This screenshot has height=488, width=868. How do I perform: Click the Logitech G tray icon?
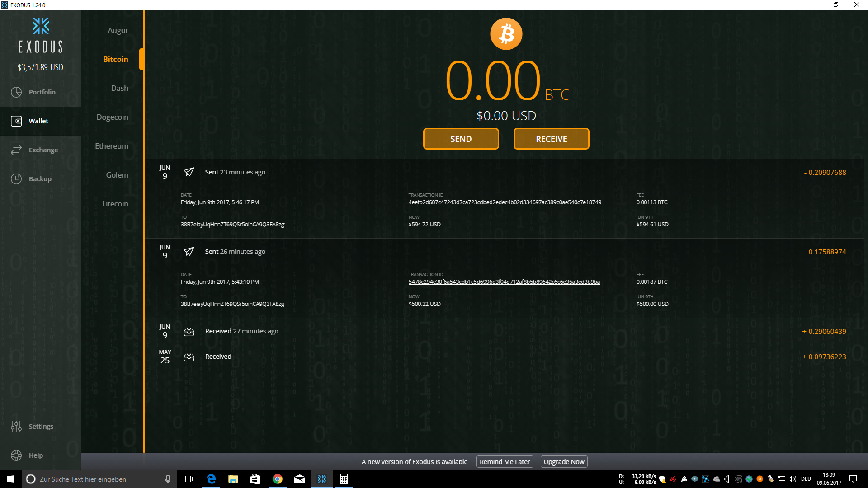[738, 479]
